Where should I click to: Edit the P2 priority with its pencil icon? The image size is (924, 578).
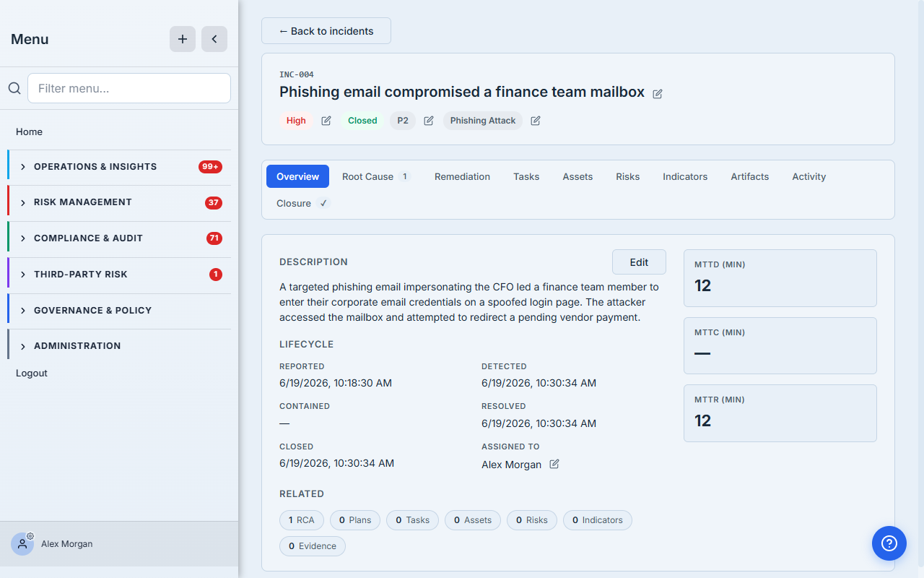tap(429, 121)
